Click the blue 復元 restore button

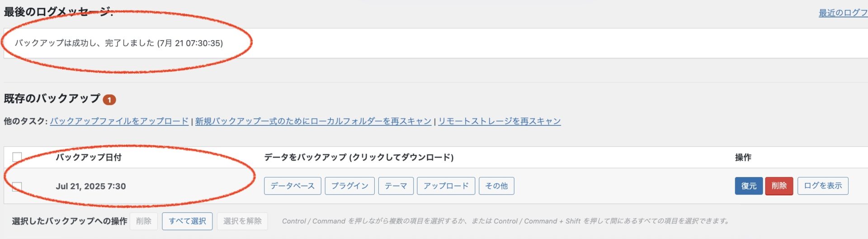pyautogui.click(x=749, y=186)
